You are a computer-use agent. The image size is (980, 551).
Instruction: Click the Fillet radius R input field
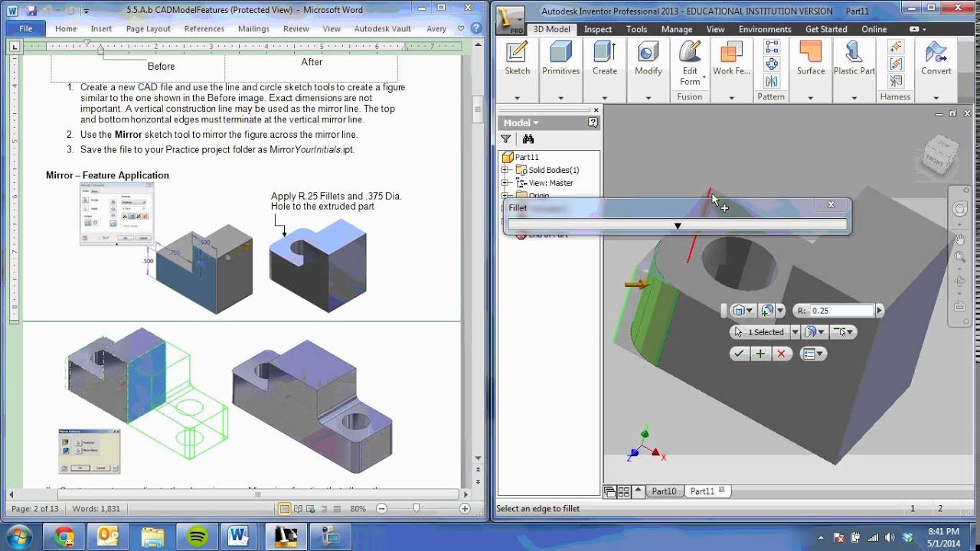tap(841, 311)
